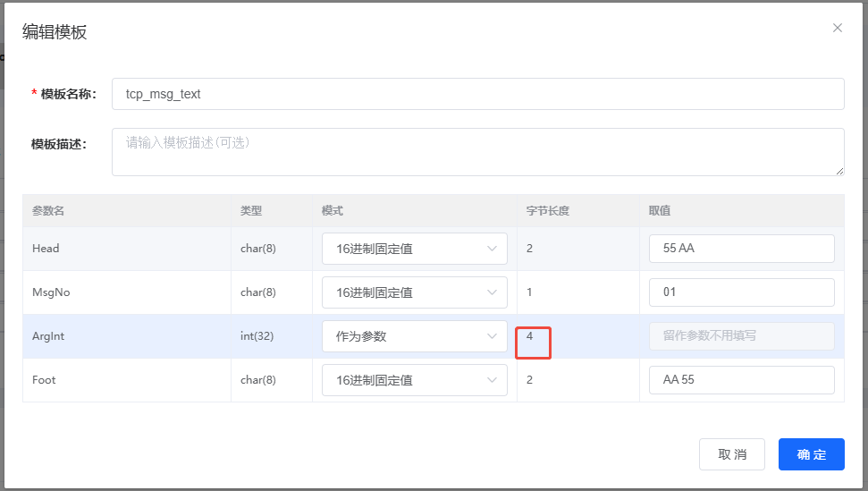The height and width of the screenshot is (491, 868).
Task: Click the 模板描述 textarea resize handle
Action: 839,171
